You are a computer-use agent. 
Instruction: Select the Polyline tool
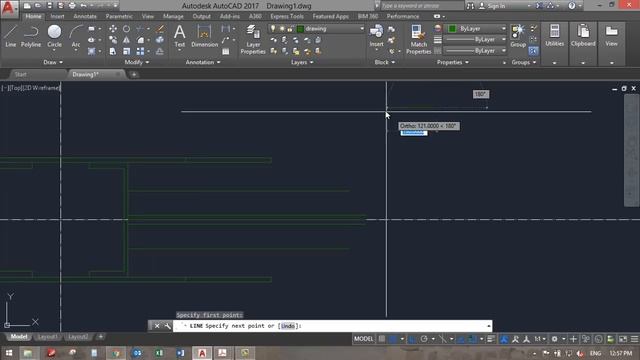(31, 36)
